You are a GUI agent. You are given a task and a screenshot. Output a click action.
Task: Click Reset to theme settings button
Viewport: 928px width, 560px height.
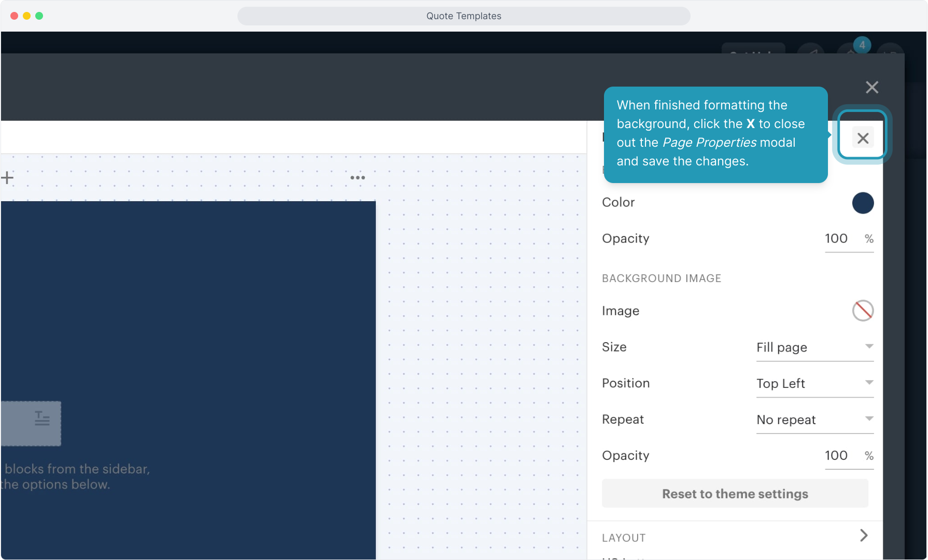click(x=735, y=494)
